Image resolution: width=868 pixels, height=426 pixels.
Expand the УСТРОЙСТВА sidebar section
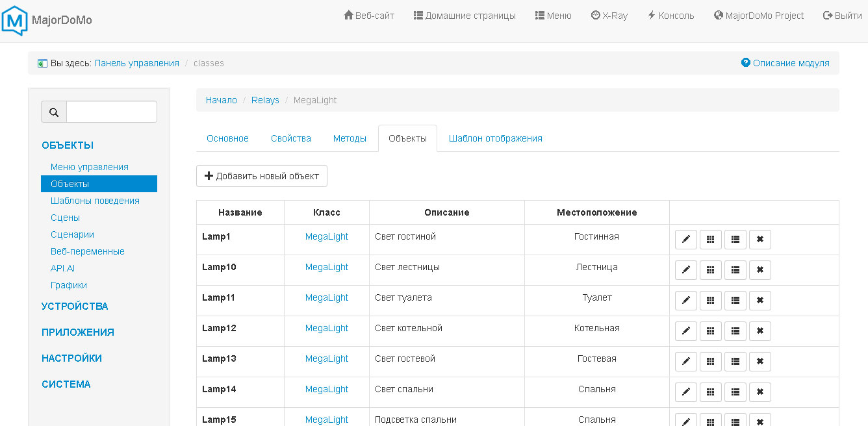point(75,307)
